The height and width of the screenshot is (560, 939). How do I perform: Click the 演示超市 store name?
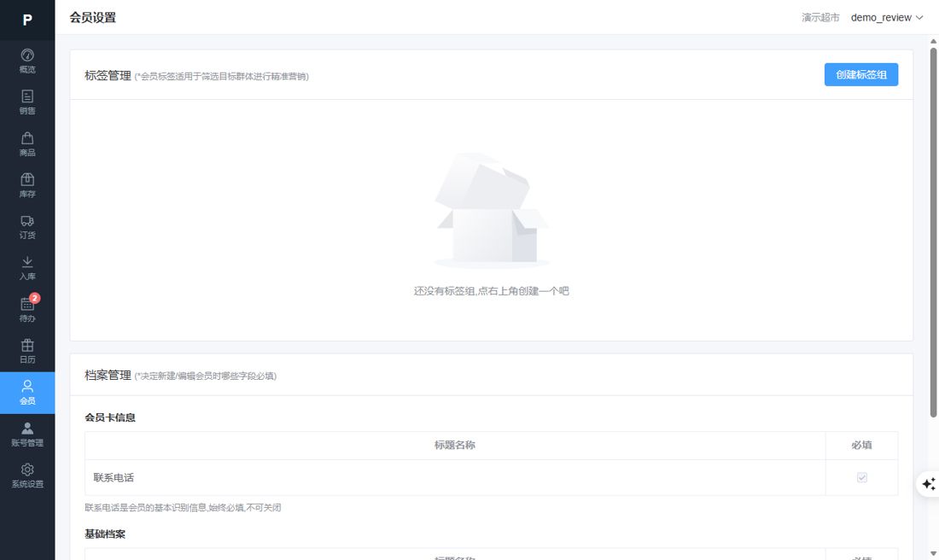click(820, 17)
